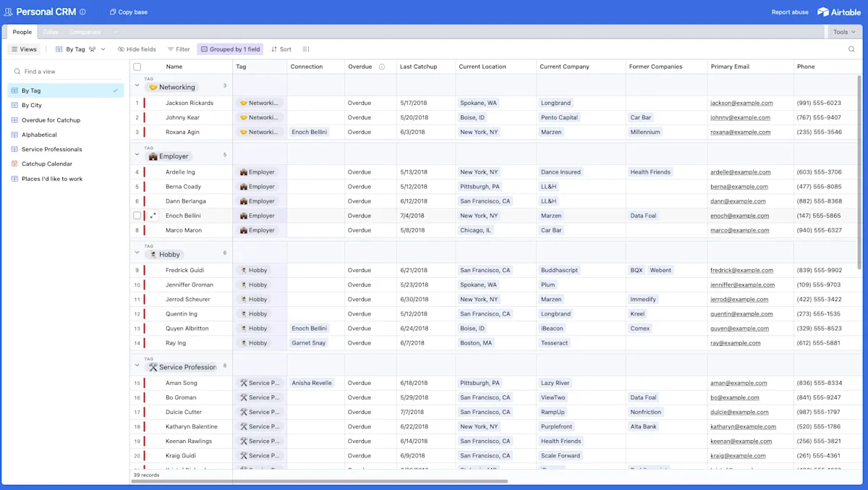The image size is (868, 490).
Task: Collapse the Hobby group chevron
Action: pos(137,253)
